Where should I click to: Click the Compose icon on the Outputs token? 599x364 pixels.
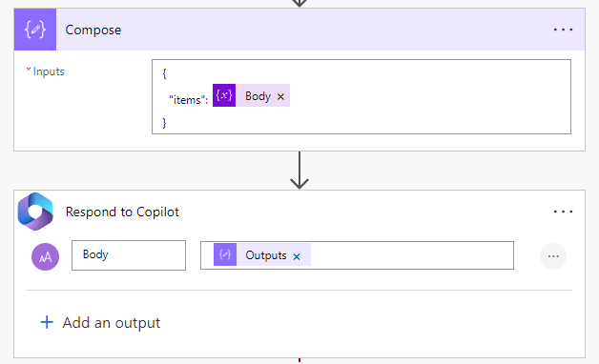tap(225, 254)
